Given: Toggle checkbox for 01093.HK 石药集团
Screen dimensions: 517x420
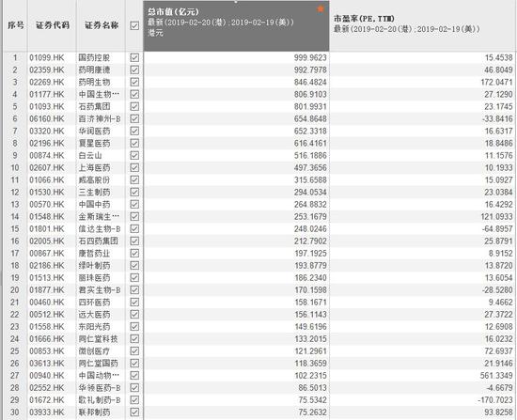Looking at the screenshot, I should click(x=134, y=106).
